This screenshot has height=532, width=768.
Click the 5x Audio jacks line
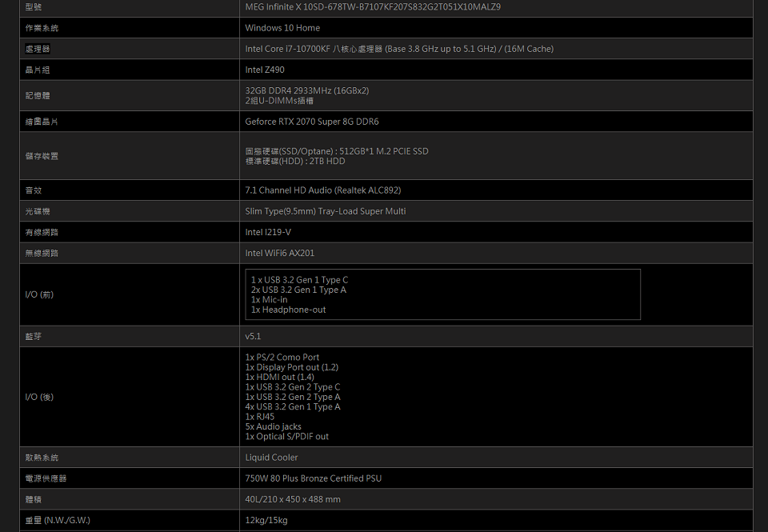pos(274,426)
